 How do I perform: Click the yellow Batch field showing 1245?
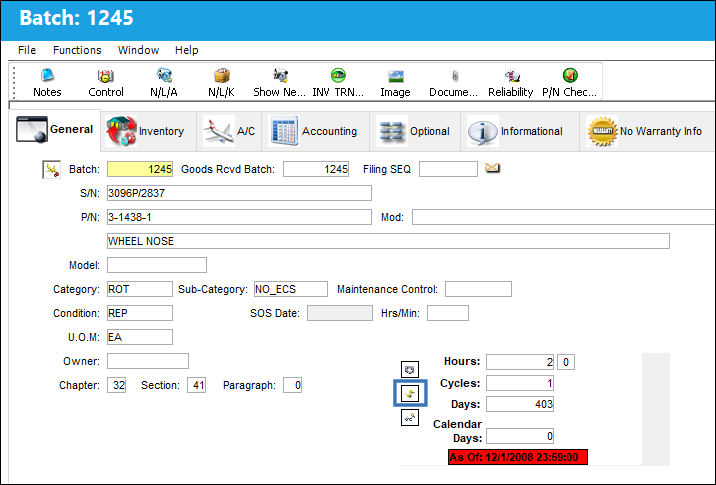[x=140, y=169]
